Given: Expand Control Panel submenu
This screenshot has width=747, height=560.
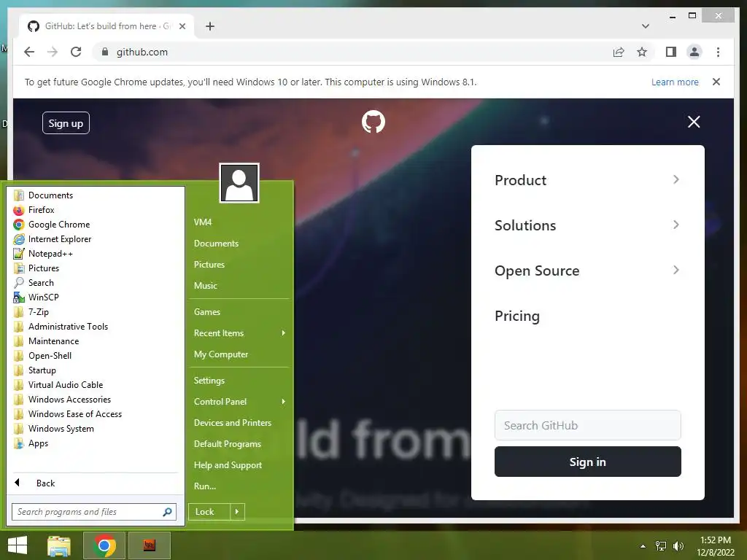Looking at the screenshot, I should pyautogui.click(x=239, y=402).
